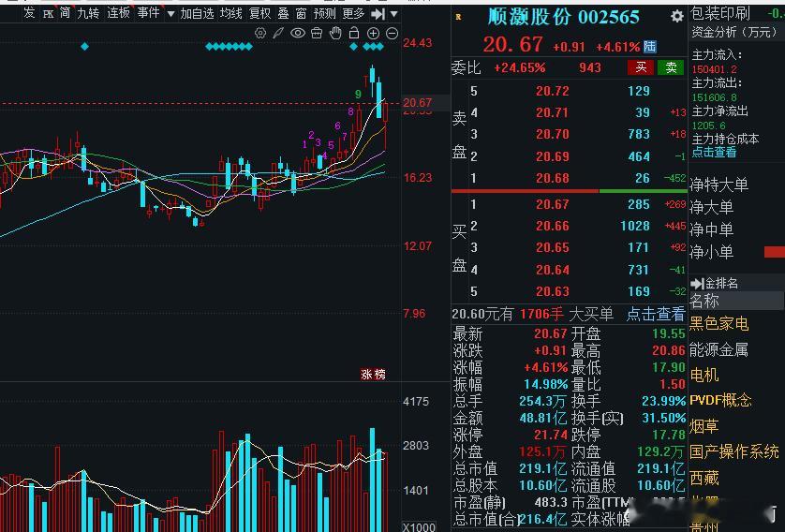Screen dimensions: 785x532
Task: Toggle the 预测 forecast option
Action: coord(324,13)
